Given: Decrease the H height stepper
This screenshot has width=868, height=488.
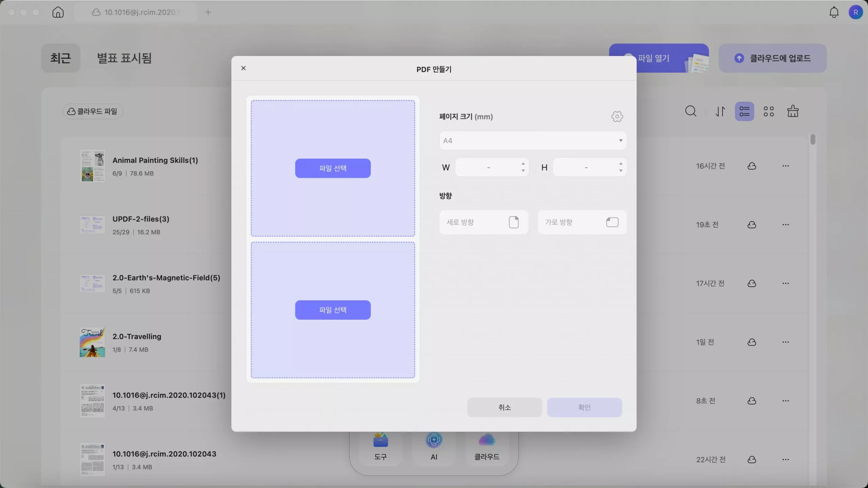Looking at the screenshot, I should click(621, 171).
